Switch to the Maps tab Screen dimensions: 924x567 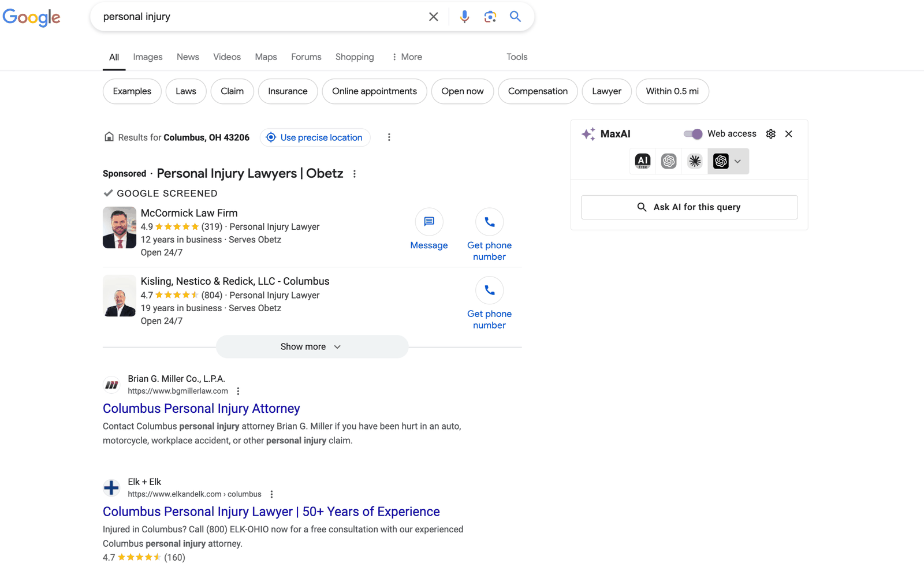(266, 57)
